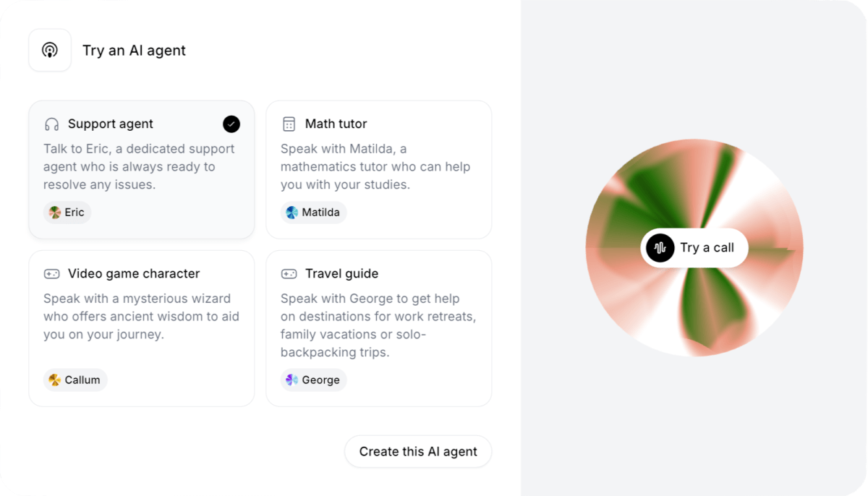Click Callum's golden voice swatch
Image resolution: width=868 pixels, height=496 pixels.
click(54, 380)
